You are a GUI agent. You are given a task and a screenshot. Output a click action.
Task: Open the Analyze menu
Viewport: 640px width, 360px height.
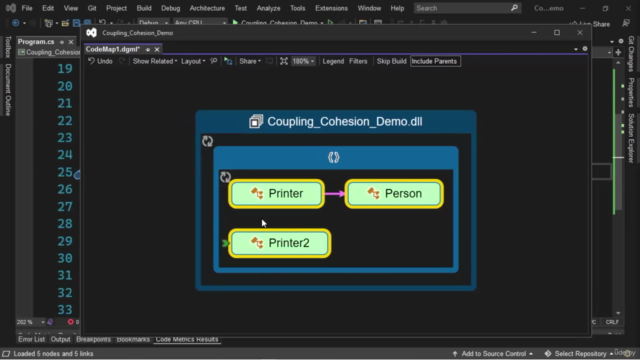[268, 8]
